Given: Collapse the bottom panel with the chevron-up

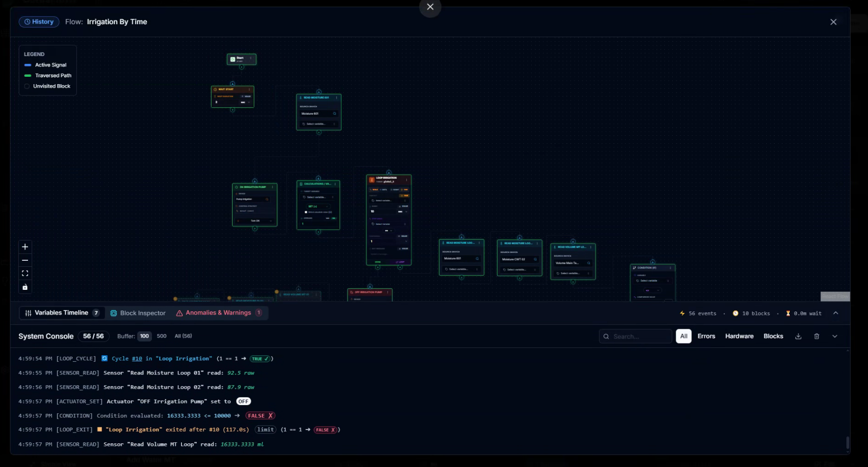Looking at the screenshot, I should pos(836,313).
